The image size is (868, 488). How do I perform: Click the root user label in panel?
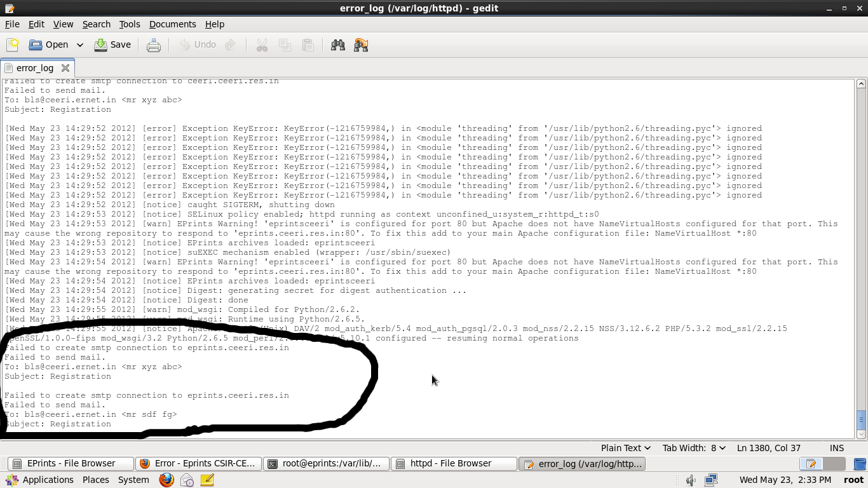[x=853, y=480]
